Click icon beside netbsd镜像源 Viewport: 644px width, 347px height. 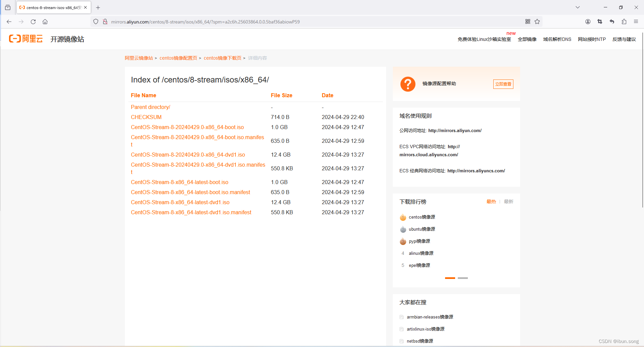[x=402, y=341]
